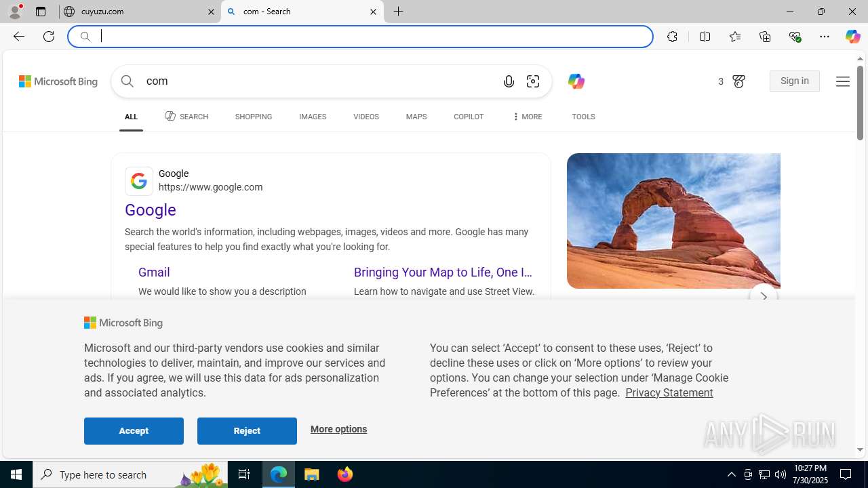Screen dimensions: 868x488
Task: Open the Privacy Statement link
Action: tap(669, 392)
